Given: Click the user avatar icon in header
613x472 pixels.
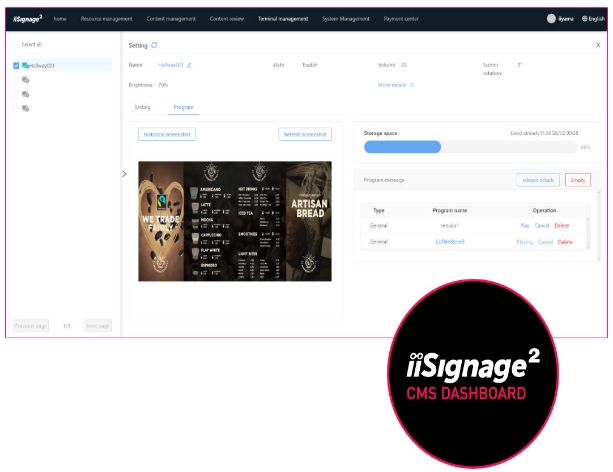Looking at the screenshot, I should [x=550, y=18].
